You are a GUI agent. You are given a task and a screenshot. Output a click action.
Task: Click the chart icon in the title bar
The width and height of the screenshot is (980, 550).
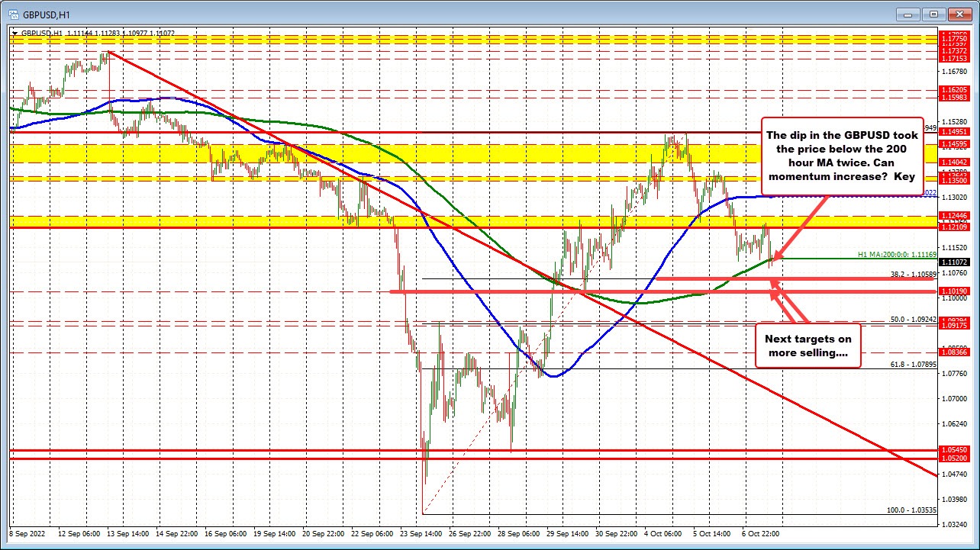click(x=13, y=14)
